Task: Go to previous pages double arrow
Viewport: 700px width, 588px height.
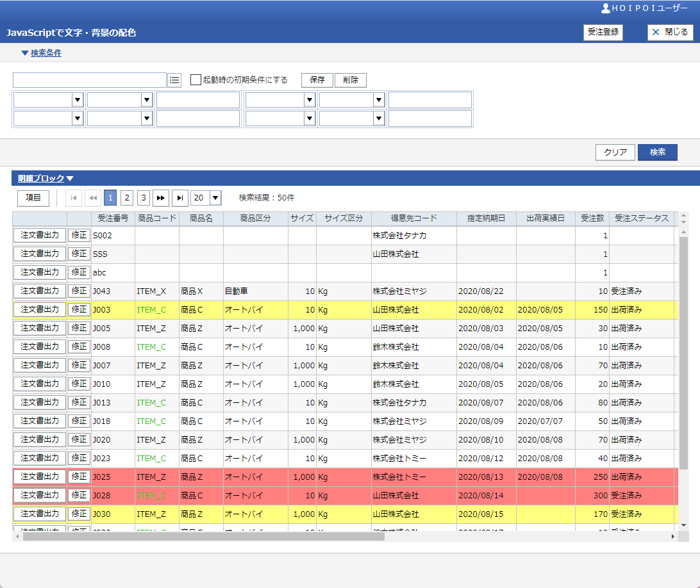Action: tap(93, 198)
